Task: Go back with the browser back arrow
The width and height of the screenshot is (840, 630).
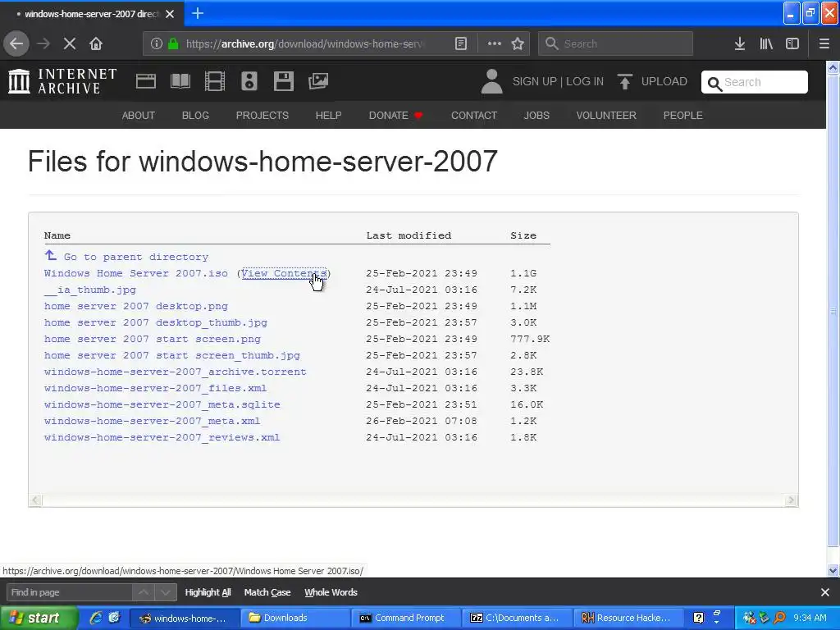Action: click(16, 43)
